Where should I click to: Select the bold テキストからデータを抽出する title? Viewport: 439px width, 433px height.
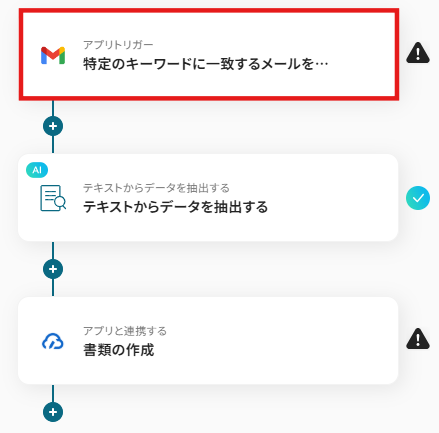175,207
